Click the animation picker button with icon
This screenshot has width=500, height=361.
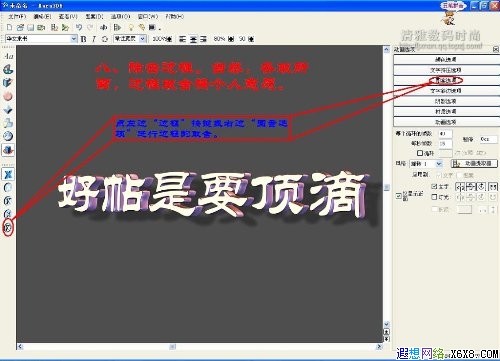475,163
